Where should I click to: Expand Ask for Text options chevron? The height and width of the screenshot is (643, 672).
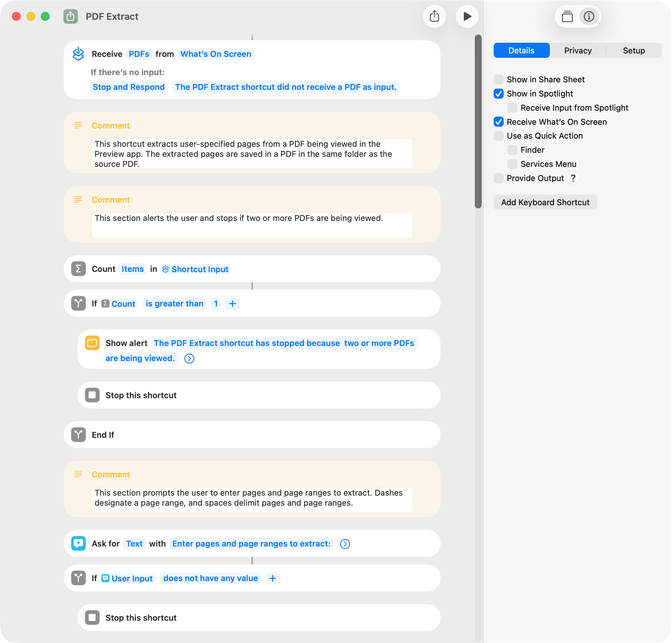345,544
